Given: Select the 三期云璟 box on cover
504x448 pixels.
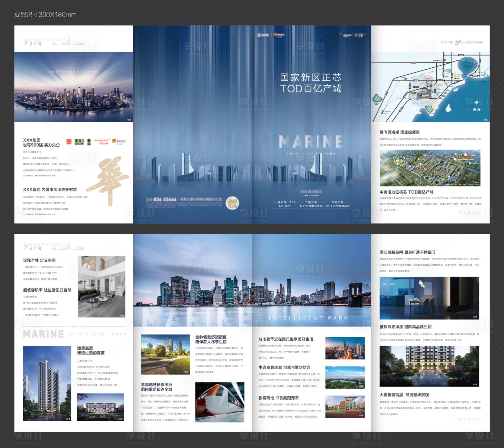Looking at the screenshot, I should click(x=337, y=204).
